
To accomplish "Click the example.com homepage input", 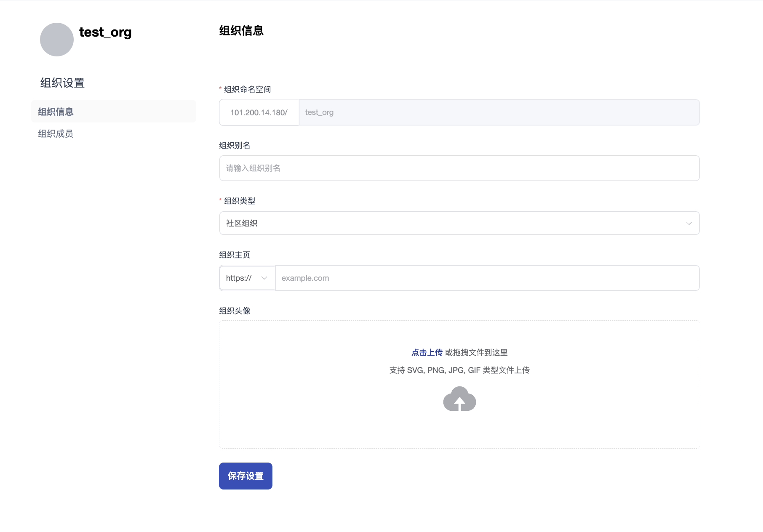I will click(487, 278).
